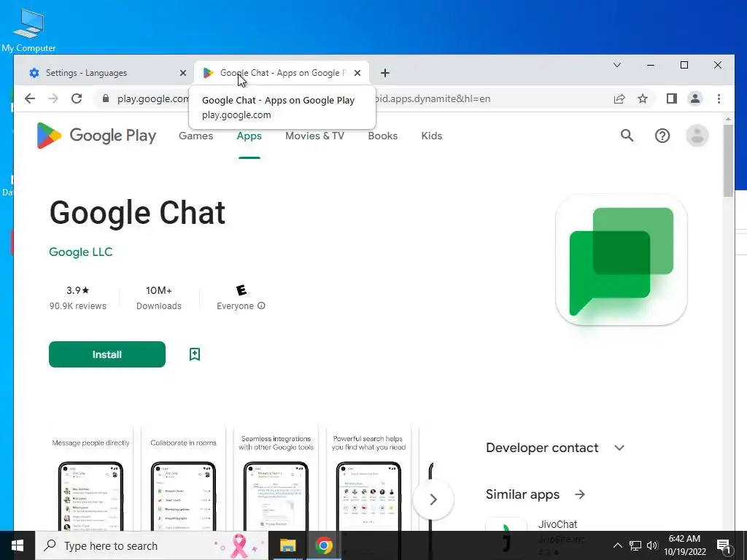Open the JivoChat similar app

557,524
